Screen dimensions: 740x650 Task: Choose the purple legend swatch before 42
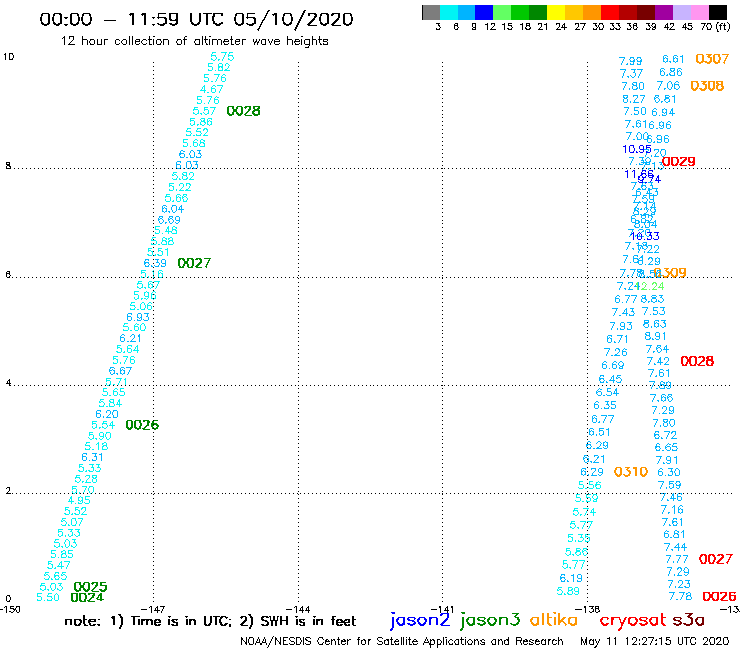tap(664, 12)
